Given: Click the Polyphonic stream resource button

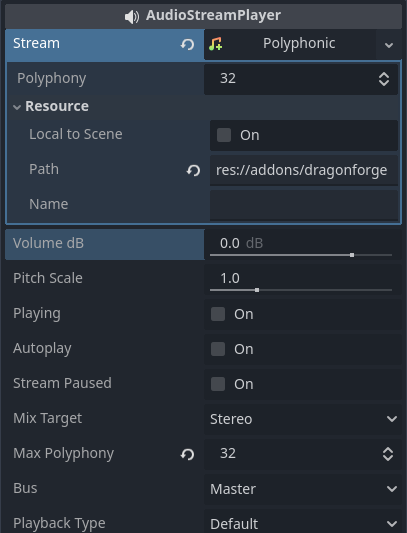Looking at the screenshot, I should tap(290, 45).
